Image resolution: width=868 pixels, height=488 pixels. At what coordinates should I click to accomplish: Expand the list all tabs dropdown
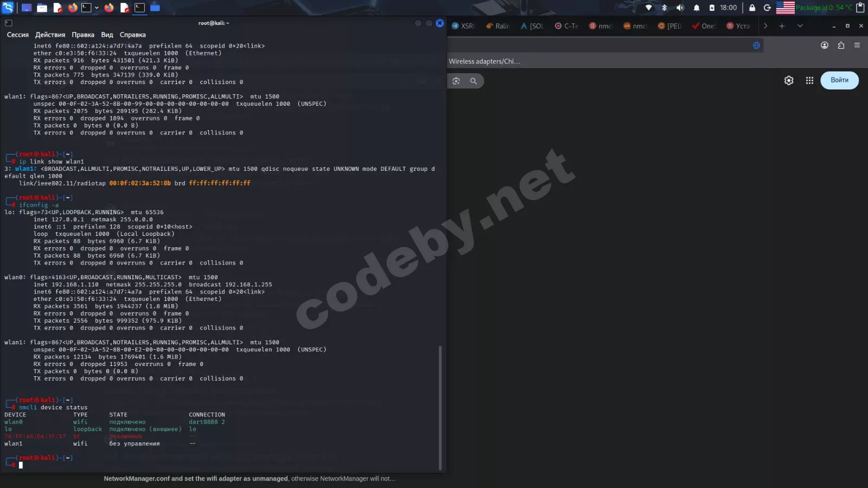pos(800,26)
